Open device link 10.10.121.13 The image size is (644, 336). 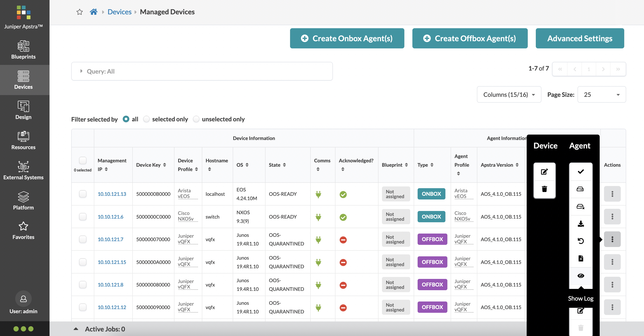(112, 194)
